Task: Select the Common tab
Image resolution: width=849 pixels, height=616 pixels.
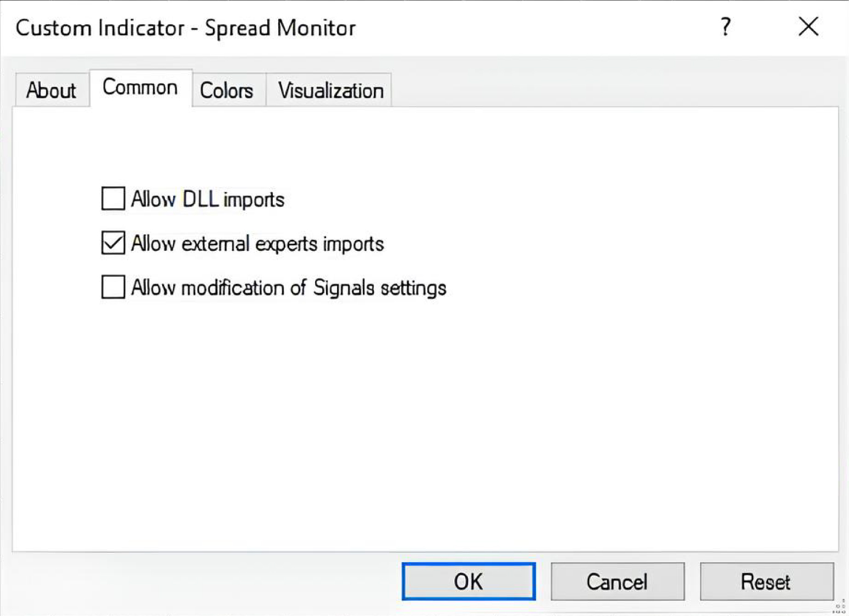Action: pos(140,88)
